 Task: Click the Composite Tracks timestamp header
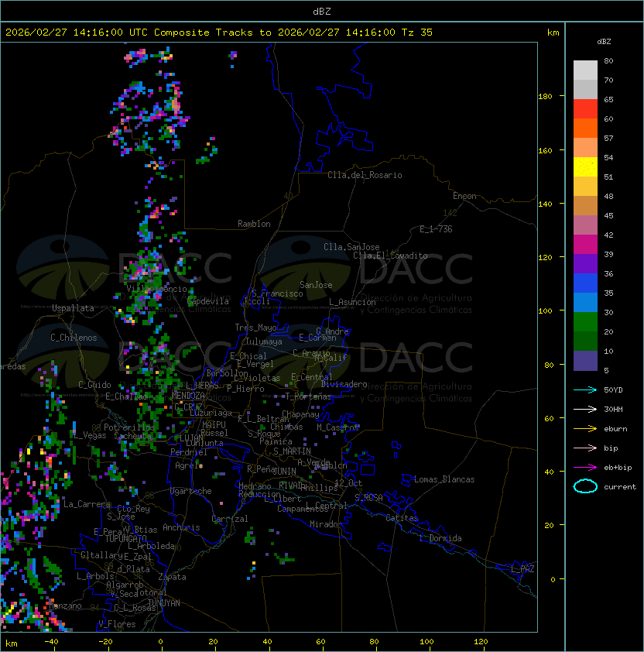tap(219, 33)
